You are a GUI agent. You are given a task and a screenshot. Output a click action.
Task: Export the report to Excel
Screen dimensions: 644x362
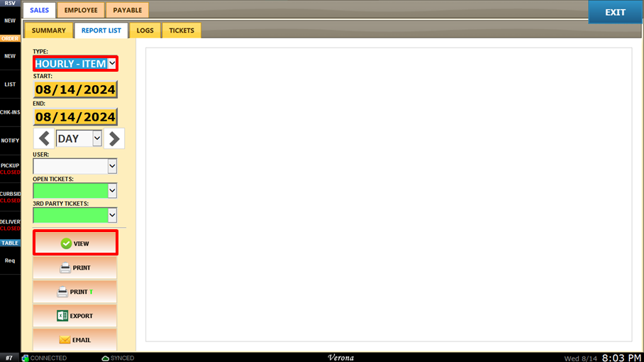coord(75,316)
